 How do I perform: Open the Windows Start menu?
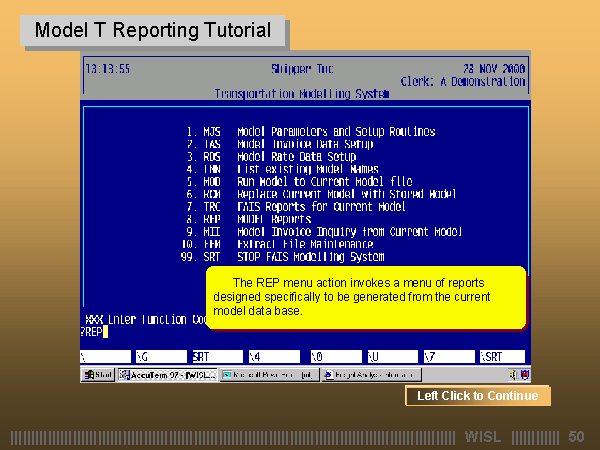(98, 375)
